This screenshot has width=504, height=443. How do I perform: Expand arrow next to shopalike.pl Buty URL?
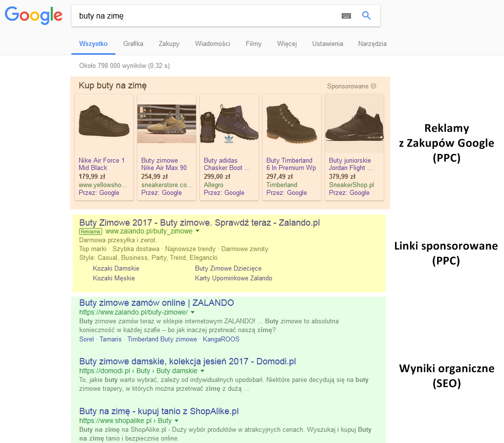[x=176, y=421]
